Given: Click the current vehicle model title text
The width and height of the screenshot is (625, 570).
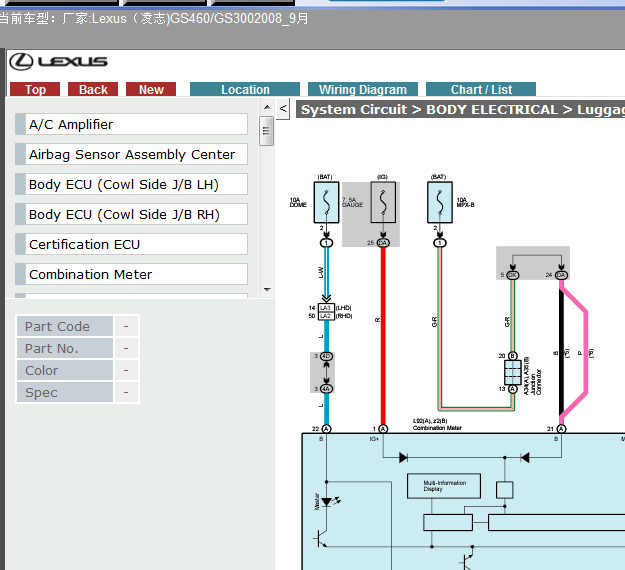Looking at the screenshot, I should (x=154, y=18).
